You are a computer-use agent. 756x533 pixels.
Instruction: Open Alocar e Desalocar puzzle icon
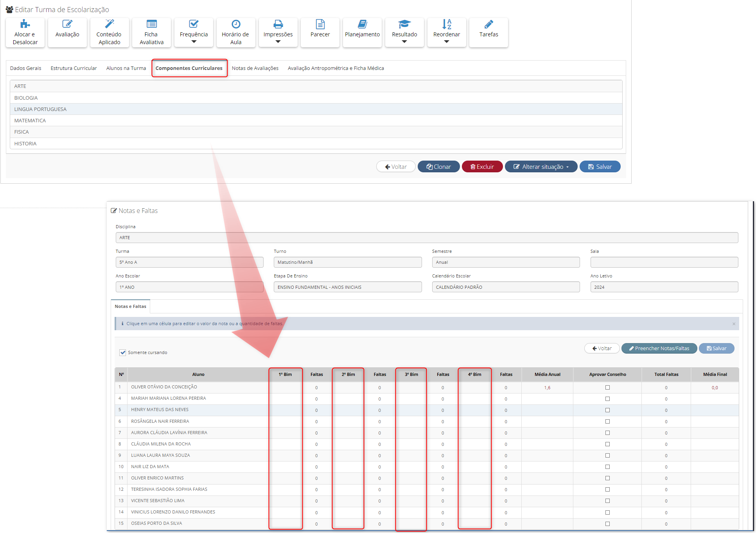25,25
